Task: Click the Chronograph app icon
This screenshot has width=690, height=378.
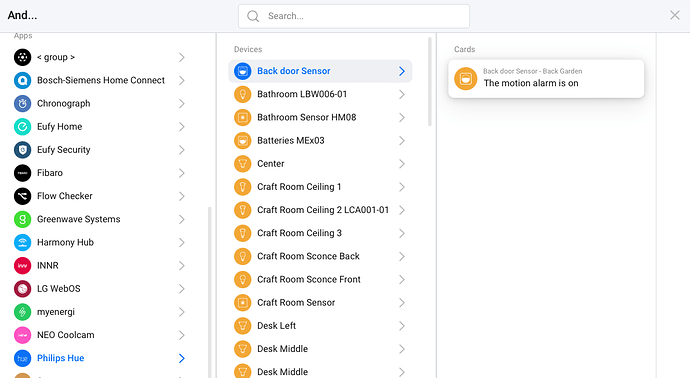Action: coord(22,103)
